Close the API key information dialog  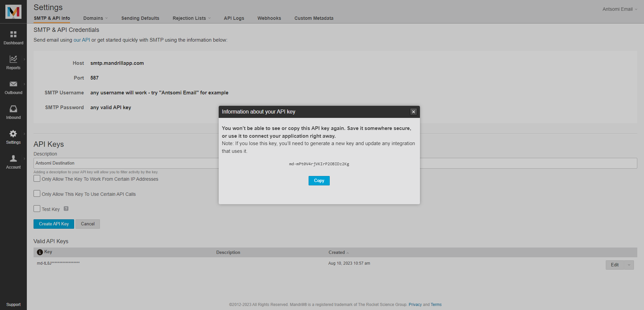[414, 112]
